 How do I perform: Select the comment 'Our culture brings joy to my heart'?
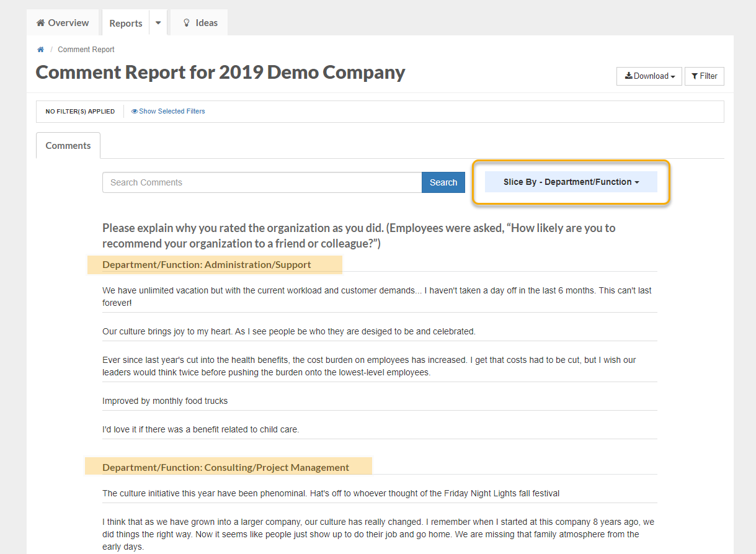pos(289,332)
